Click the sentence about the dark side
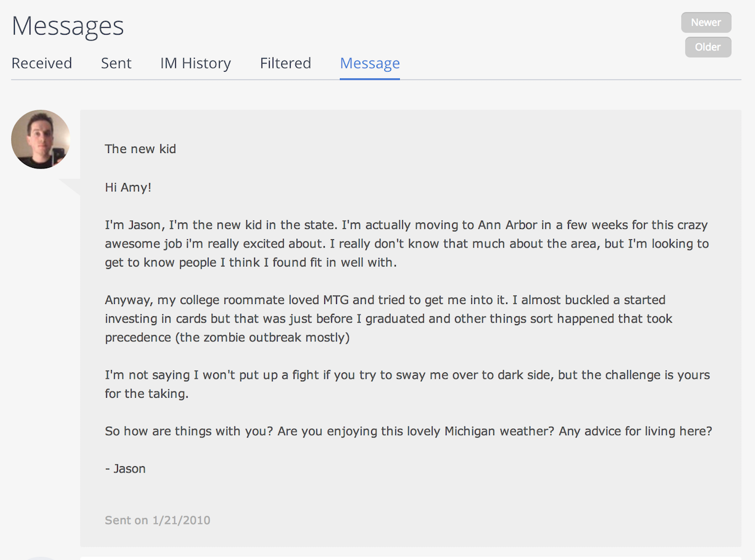Viewport: 755px width, 560px height. pyautogui.click(x=407, y=375)
